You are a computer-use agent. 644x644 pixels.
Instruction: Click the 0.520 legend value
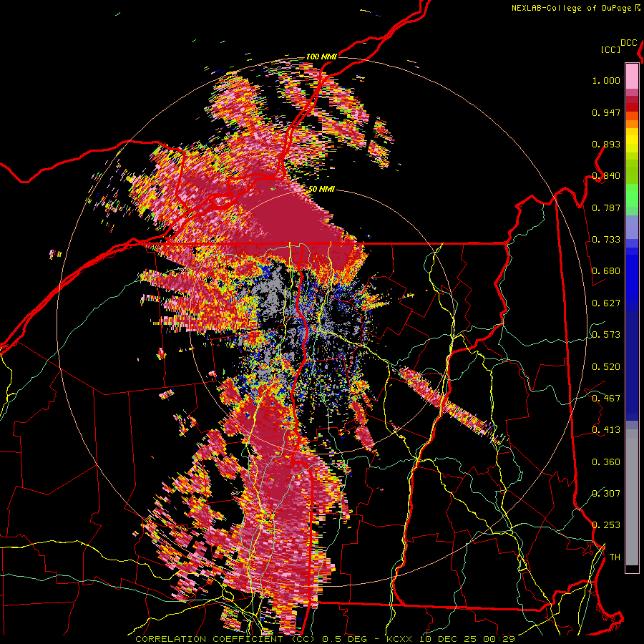pos(606,367)
